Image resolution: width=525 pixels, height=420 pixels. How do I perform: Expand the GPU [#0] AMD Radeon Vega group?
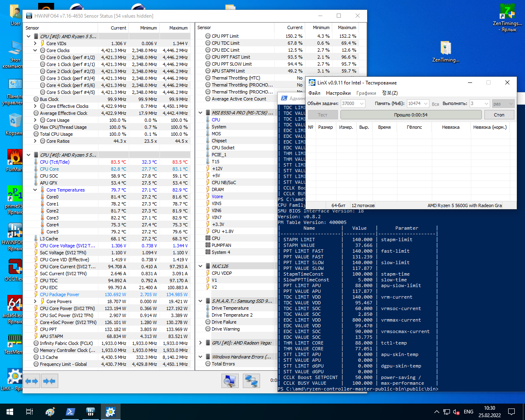click(201, 343)
